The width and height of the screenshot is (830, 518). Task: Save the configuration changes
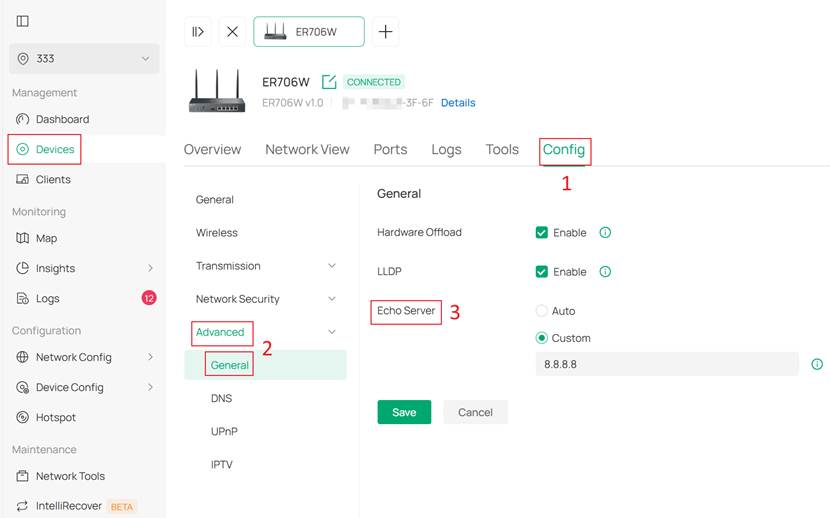click(404, 412)
